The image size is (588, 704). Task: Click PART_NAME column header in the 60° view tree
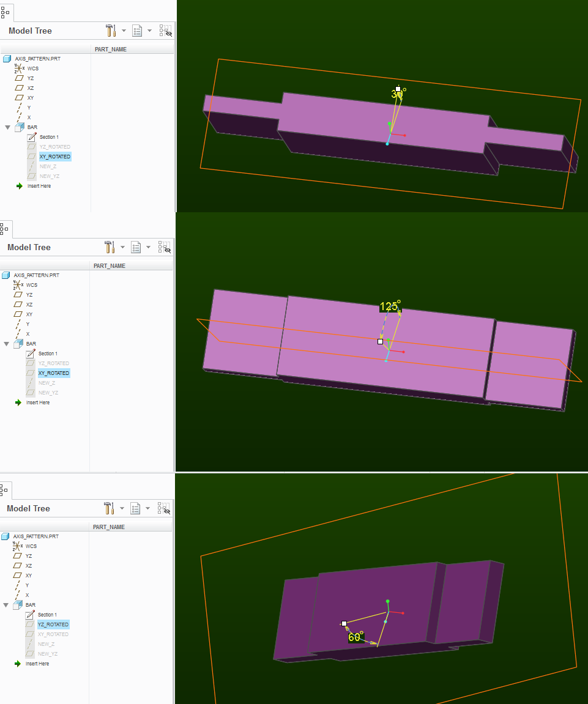point(109,527)
